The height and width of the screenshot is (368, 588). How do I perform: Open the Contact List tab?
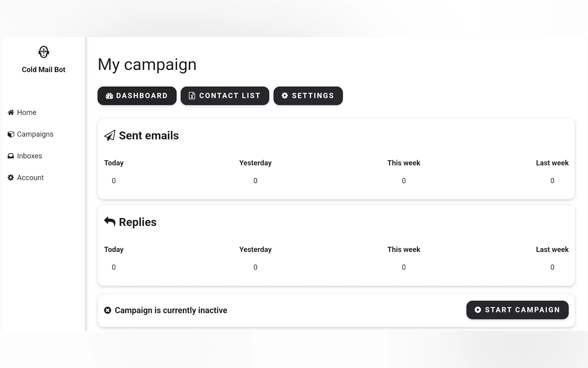(x=225, y=96)
